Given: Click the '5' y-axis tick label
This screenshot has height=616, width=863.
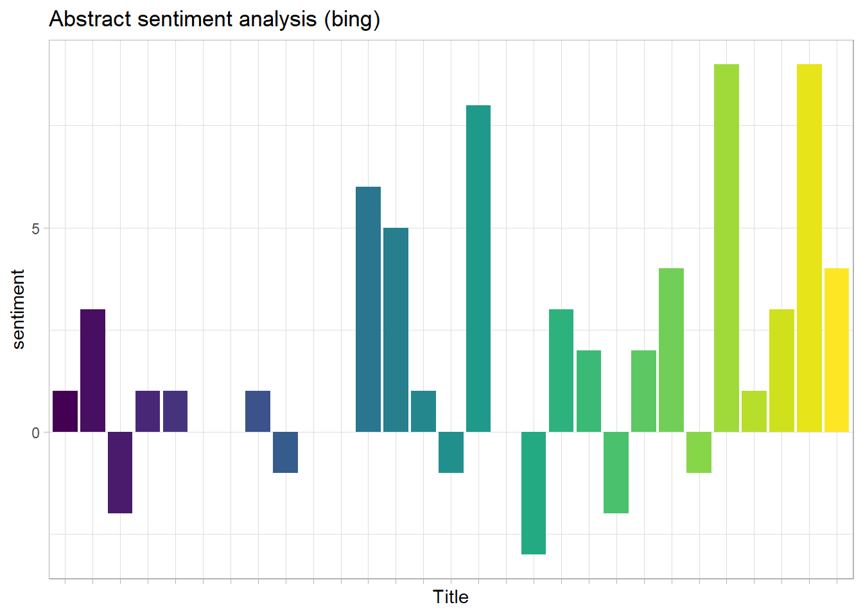Looking at the screenshot, I should [36, 229].
